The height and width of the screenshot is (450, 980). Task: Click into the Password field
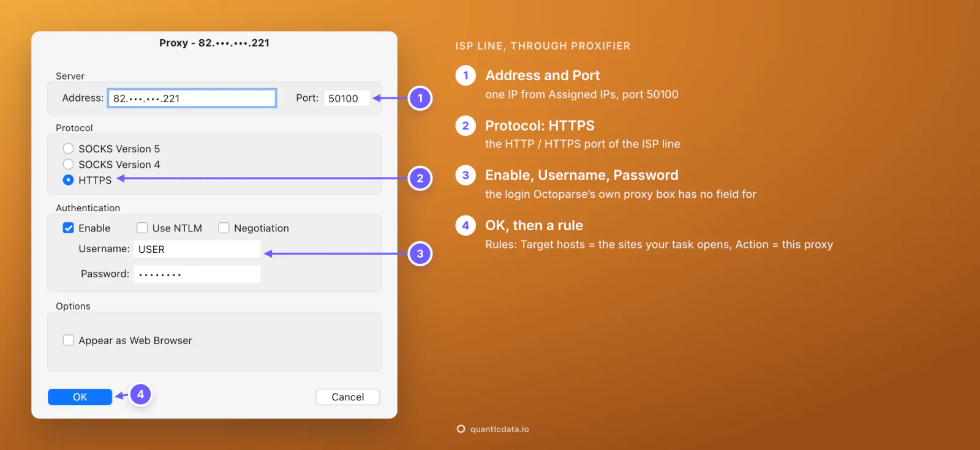[x=197, y=274]
